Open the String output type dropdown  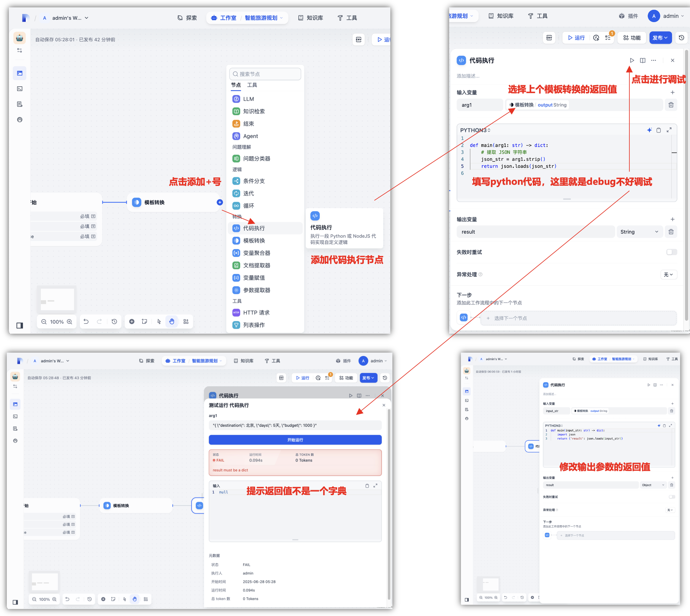point(639,232)
